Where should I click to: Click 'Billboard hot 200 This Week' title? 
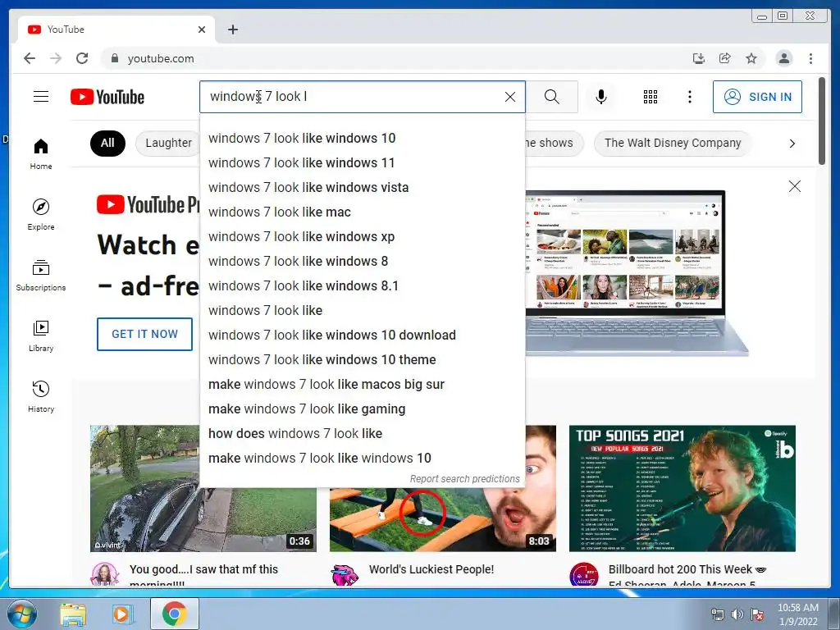pyautogui.click(x=687, y=569)
